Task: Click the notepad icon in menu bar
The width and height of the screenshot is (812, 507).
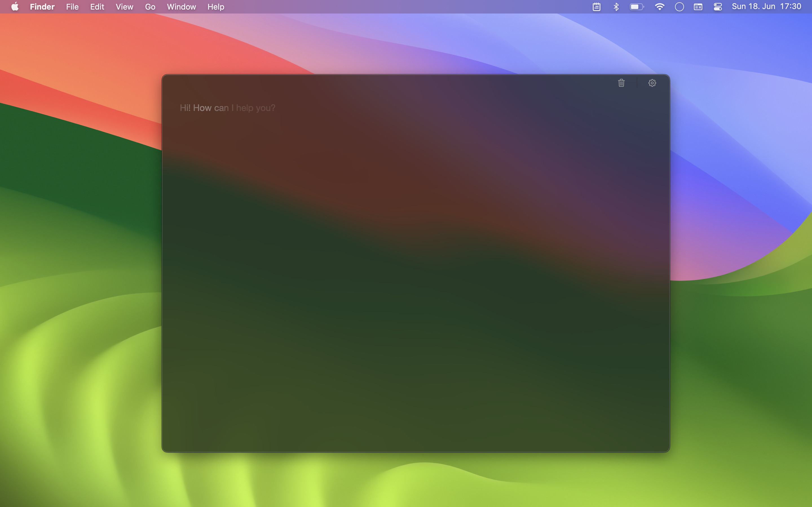Action: pos(596,7)
